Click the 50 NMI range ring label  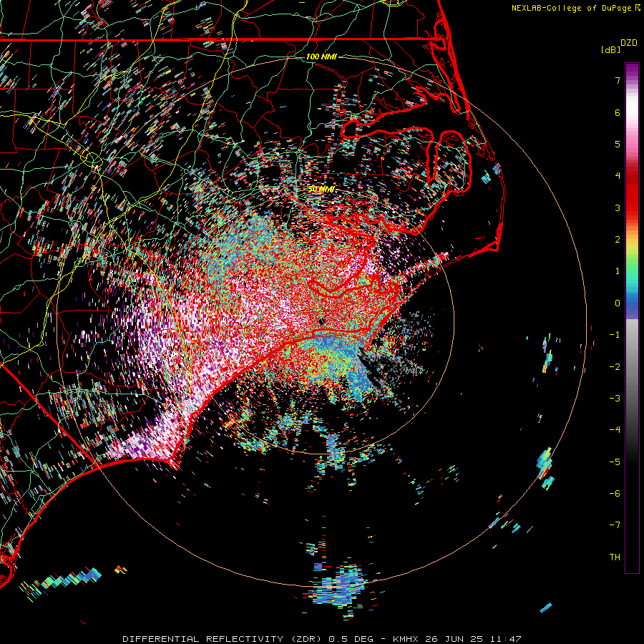pos(321,189)
